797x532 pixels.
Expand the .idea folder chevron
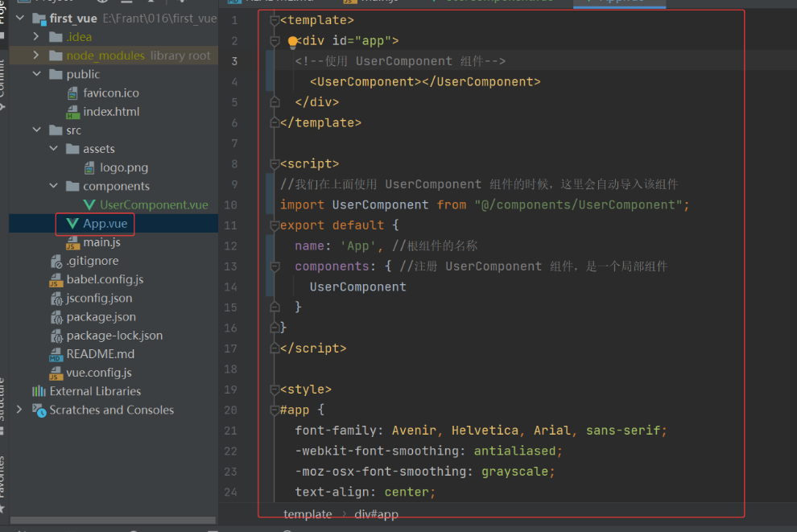tap(36, 36)
